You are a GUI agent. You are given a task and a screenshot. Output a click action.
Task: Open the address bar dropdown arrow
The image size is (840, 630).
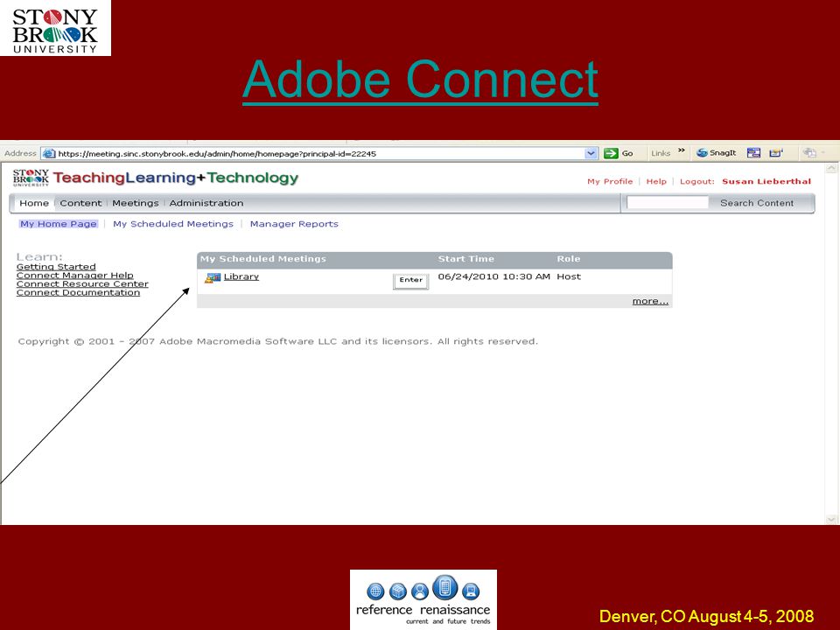coord(591,153)
